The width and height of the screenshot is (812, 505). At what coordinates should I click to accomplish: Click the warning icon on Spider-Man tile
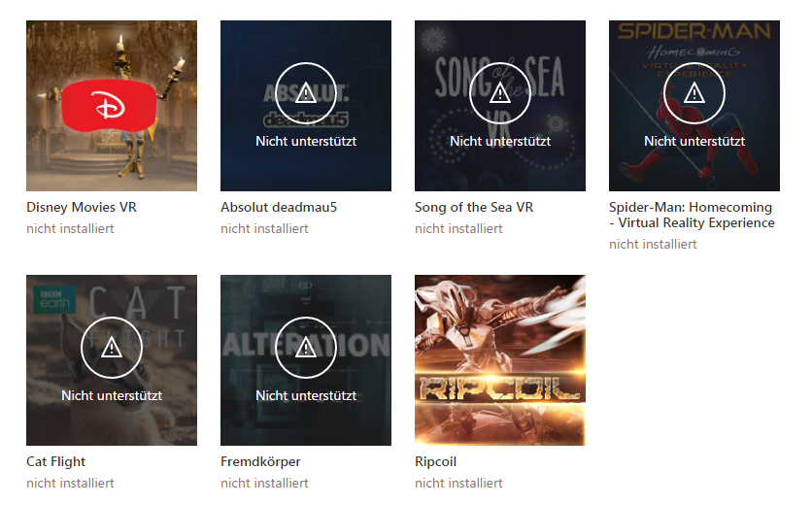[x=694, y=93]
